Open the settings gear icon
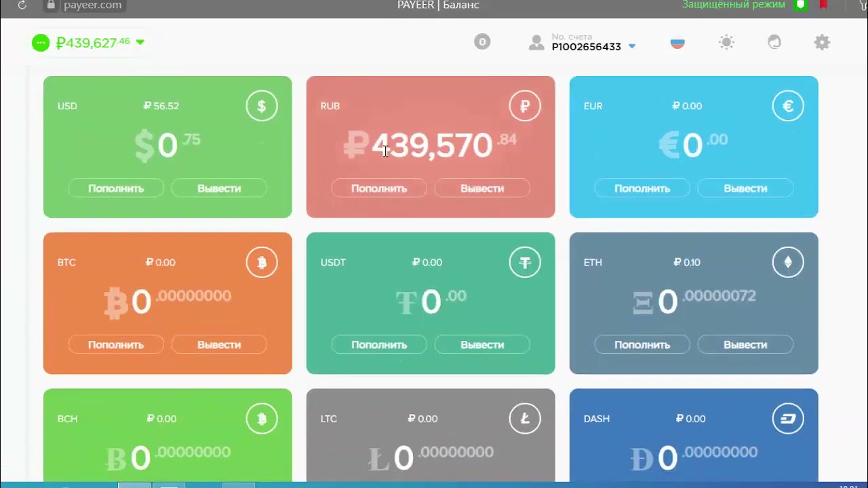The height and width of the screenshot is (488, 868). click(822, 42)
